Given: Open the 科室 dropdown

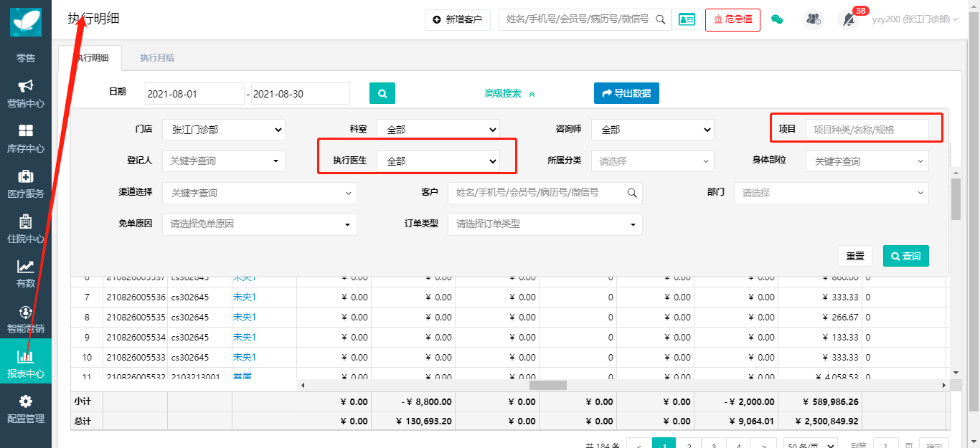Looking at the screenshot, I should pyautogui.click(x=438, y=130).
